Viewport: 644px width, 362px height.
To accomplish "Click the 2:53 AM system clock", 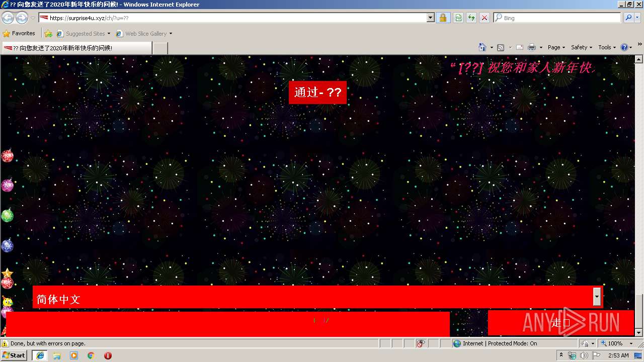I will tap(618, 355).
